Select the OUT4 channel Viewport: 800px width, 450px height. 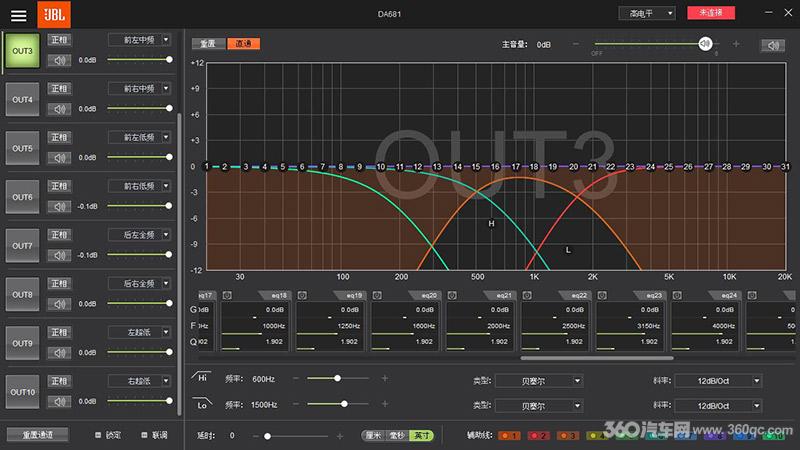22,99
